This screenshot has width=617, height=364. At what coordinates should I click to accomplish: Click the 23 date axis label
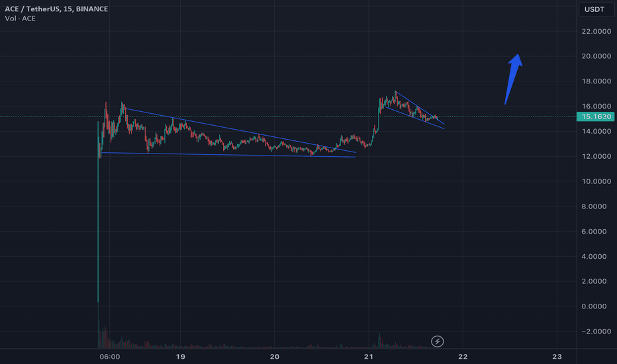557,357
